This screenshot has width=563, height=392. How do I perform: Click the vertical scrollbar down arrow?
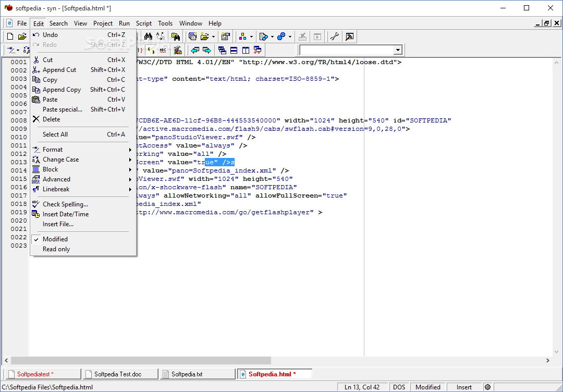tap(557, 352)
